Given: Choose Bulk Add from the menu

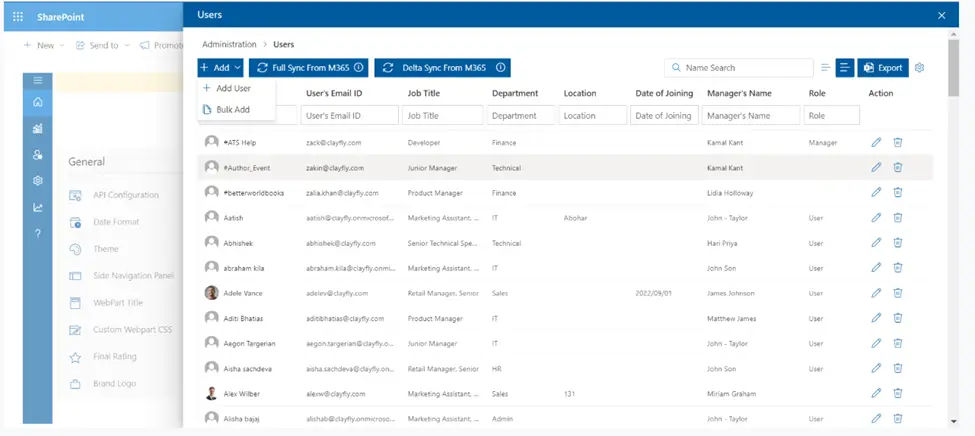Looking at the screenshot, I should pyautogui.click(x=233, y=109).
